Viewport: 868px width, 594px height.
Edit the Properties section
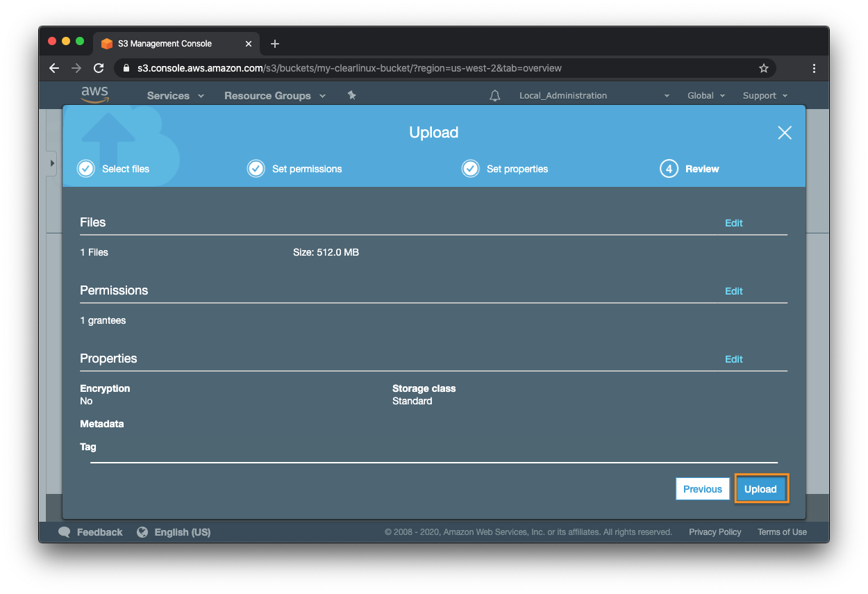tap(734, 359)
